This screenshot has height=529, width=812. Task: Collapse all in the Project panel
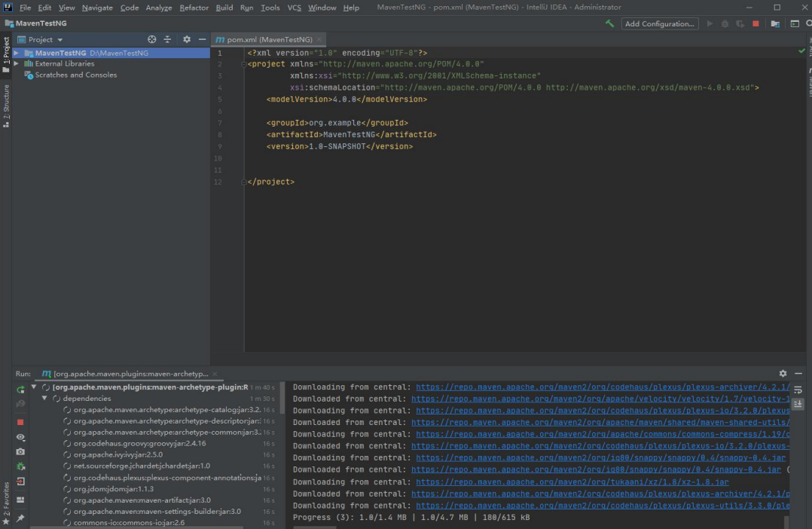coord(167,39)
